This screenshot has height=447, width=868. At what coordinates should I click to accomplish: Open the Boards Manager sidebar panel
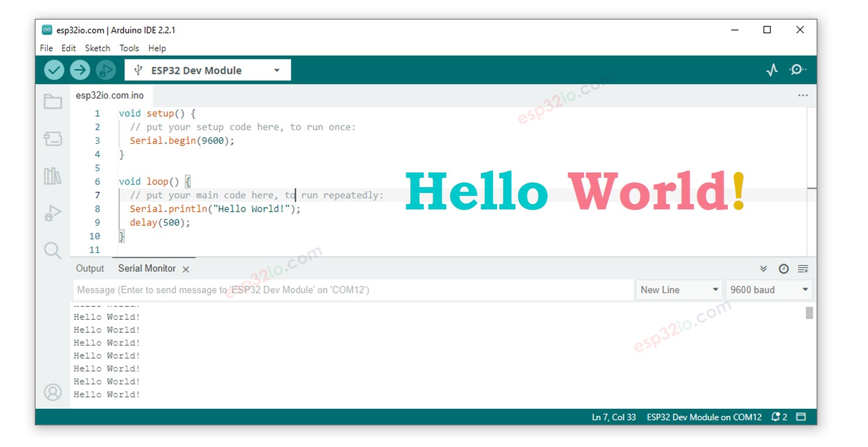pos(53,139)
